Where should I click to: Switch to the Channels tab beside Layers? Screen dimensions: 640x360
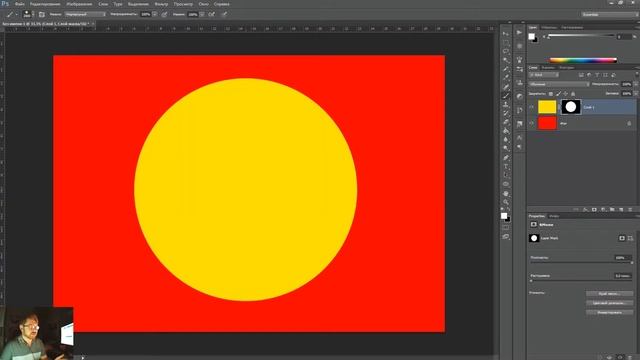pyautogui.click(x=548, y=67)
